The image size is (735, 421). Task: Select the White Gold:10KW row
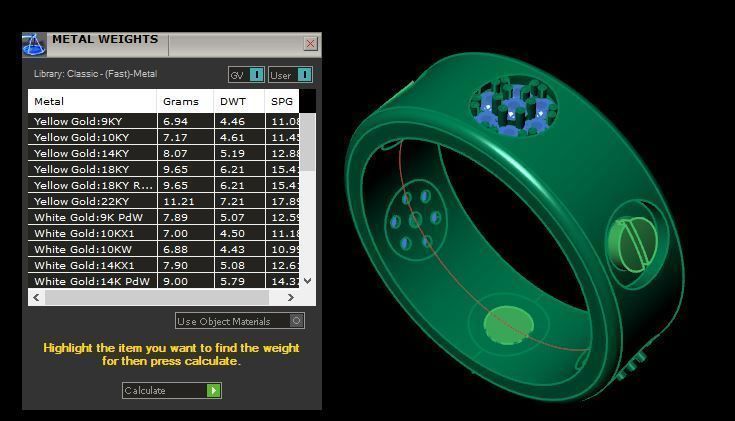164,249
